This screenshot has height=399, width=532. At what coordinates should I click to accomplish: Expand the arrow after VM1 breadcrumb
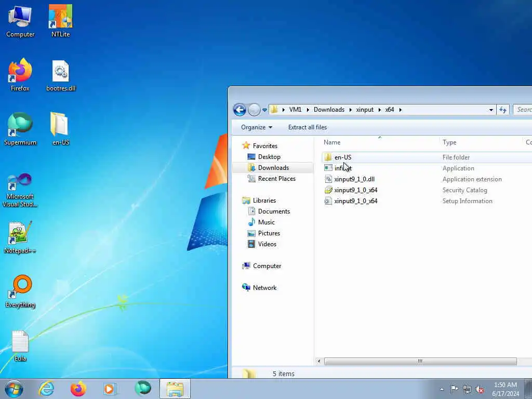pyautogui.click(x=308, y=110)
